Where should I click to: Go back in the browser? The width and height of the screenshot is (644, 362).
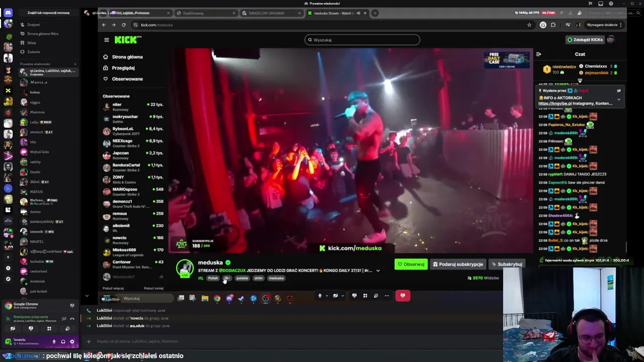[x=104, y=25]
